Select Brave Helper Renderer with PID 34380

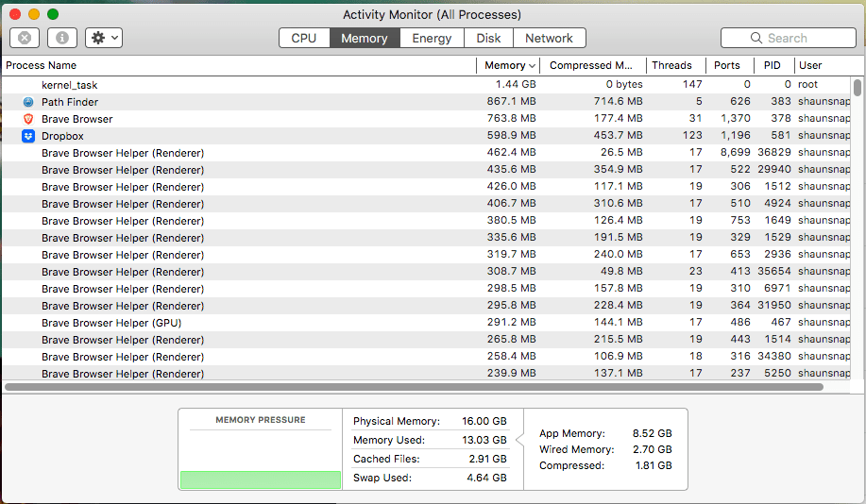(426, 357)
